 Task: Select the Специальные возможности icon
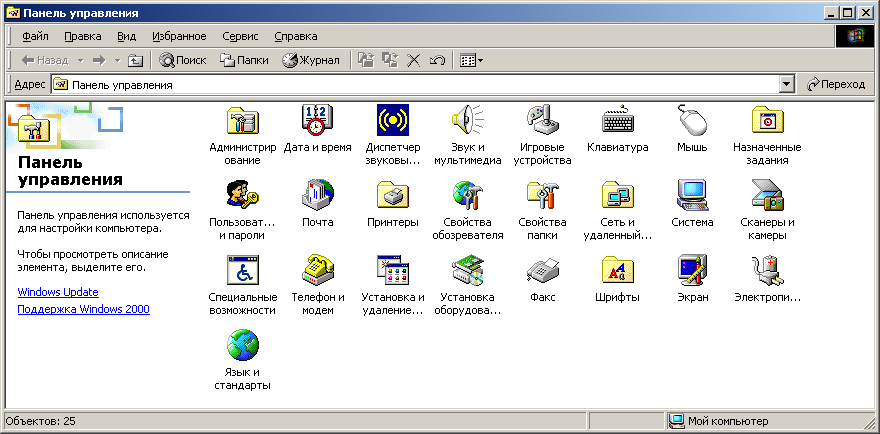tap(242, 270)
